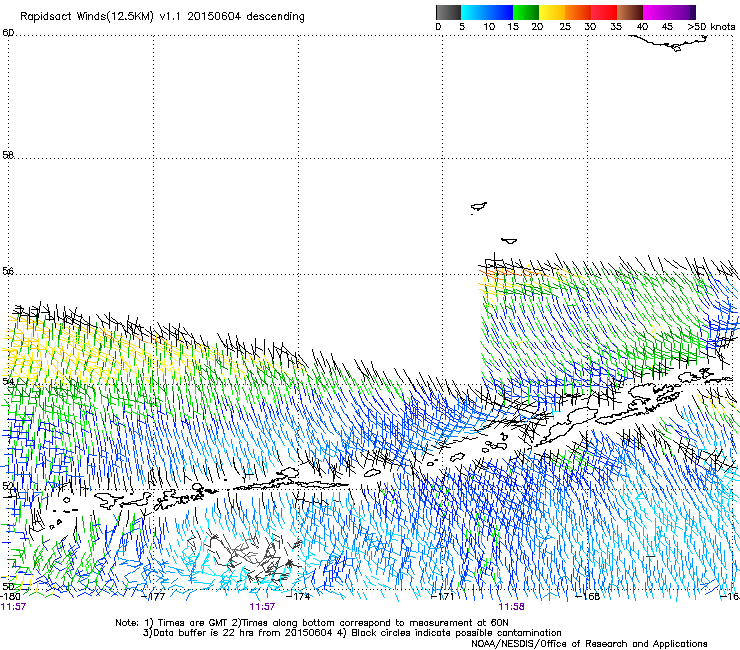
Task: Select the green 15-20 knots legend swatch
Action: point(526,12)
